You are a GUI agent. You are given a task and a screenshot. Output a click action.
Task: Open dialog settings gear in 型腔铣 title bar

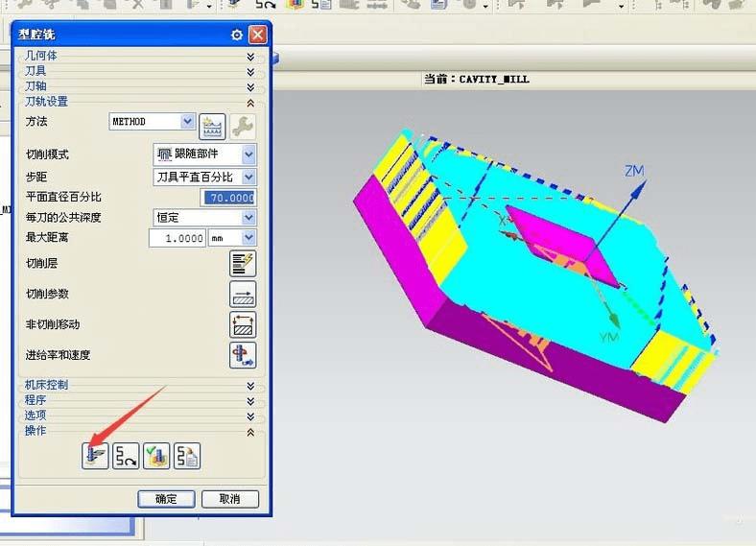coord(237,35)
